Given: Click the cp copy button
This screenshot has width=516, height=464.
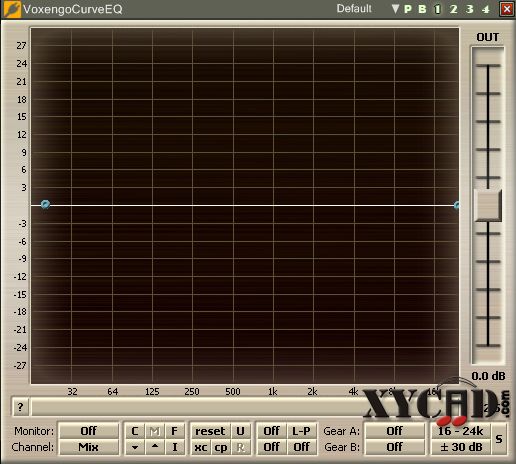Looking at the screenshot, I should coord(221,447).
